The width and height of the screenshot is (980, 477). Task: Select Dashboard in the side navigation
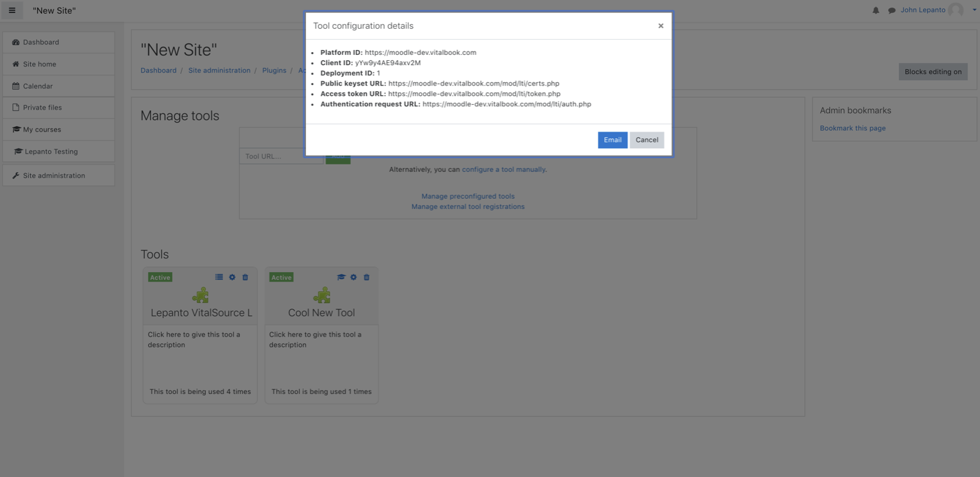[x=58, y=42]
